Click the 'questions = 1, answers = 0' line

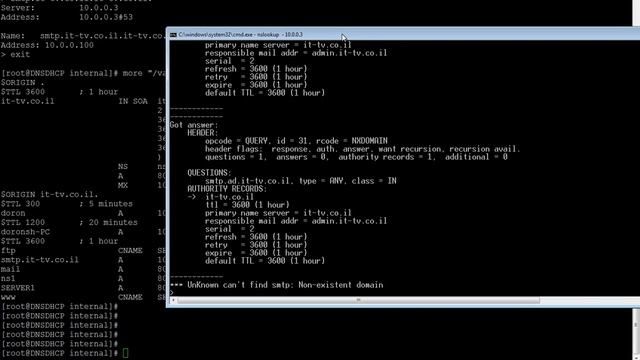(x=356, y=157)
